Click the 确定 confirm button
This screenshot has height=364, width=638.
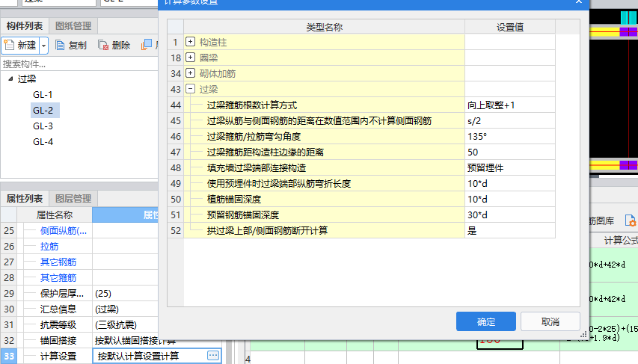click(486, 321)
